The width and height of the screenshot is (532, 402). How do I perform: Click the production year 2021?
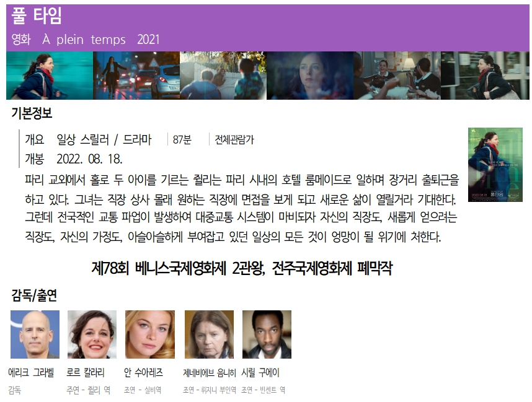148,39
